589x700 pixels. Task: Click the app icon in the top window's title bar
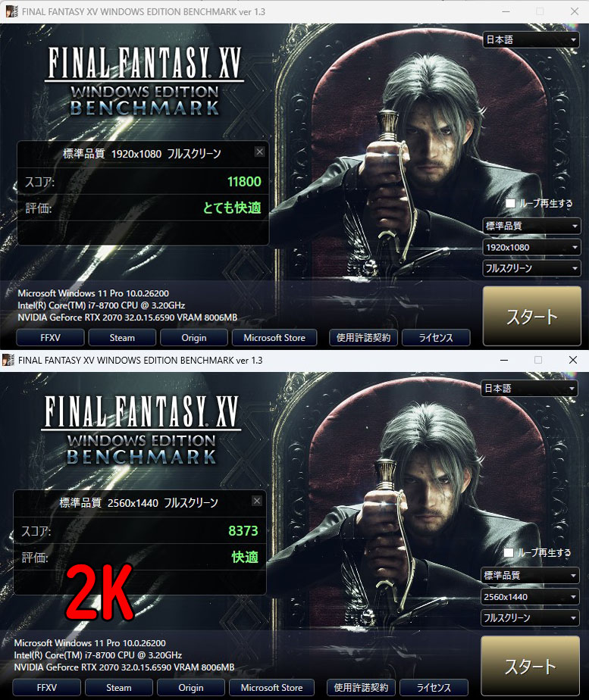(12, 11)
